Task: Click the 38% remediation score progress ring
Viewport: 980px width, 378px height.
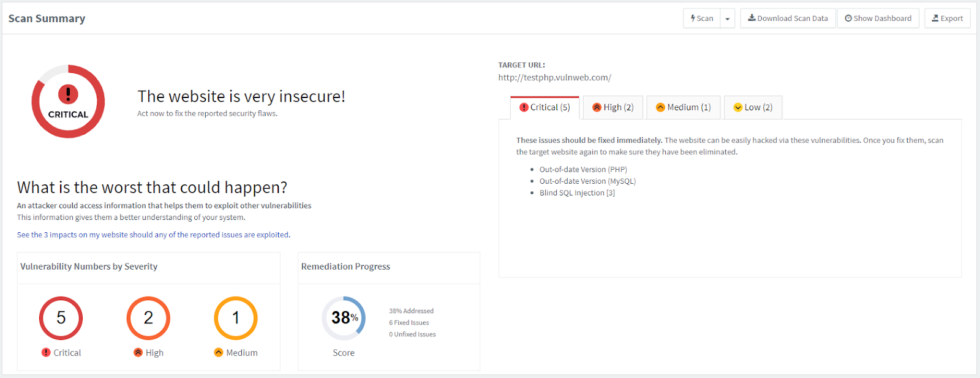Action: point(344,318)
